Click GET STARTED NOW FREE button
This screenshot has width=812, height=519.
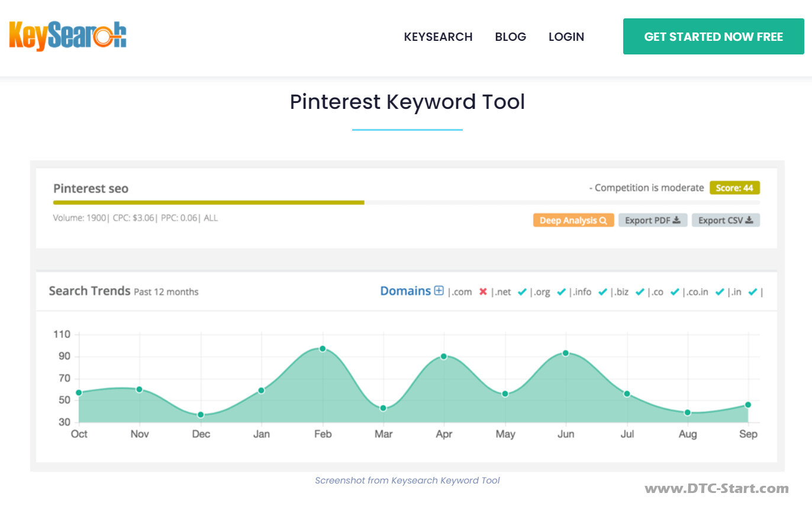pos(713,37)
